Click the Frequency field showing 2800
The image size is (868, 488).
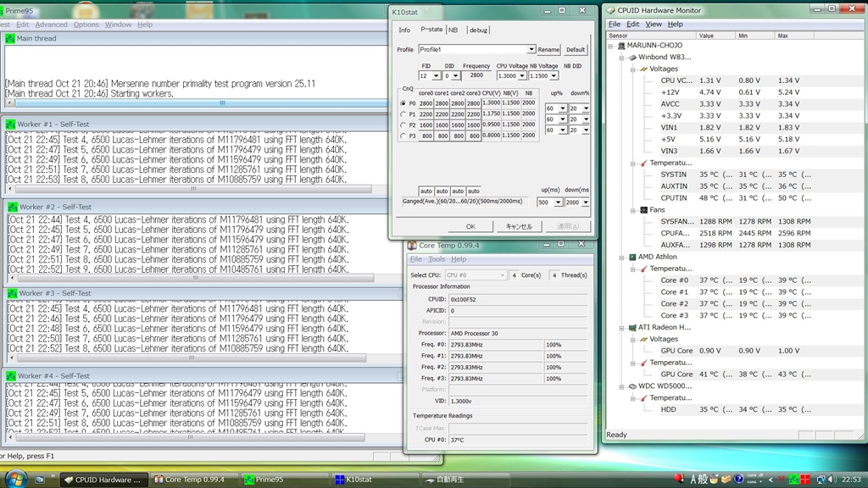(x=476, y=75)
